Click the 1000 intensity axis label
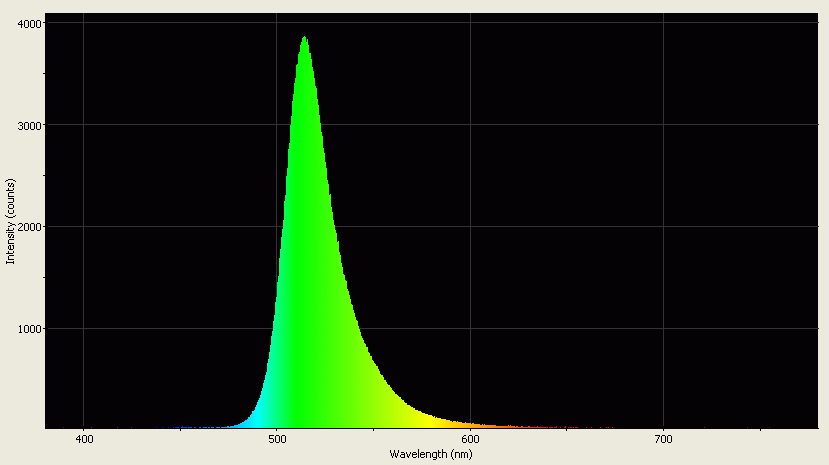This screenshot has width=829, height=465. point(31,329)
